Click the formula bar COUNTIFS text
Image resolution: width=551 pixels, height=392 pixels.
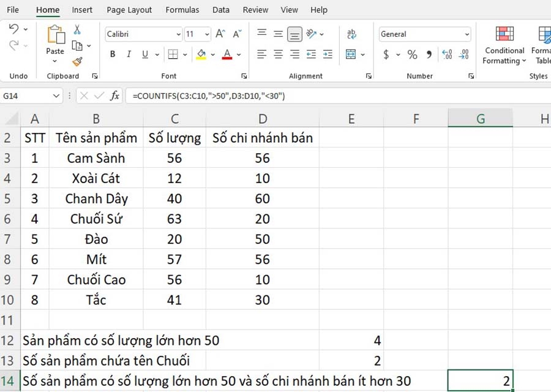pyautogui.click(x=209, y=96)
